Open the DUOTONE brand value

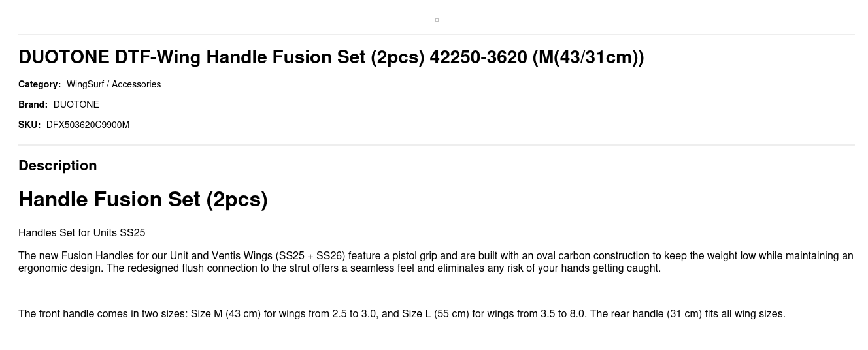pyautogui.click(x=76, y=104)
